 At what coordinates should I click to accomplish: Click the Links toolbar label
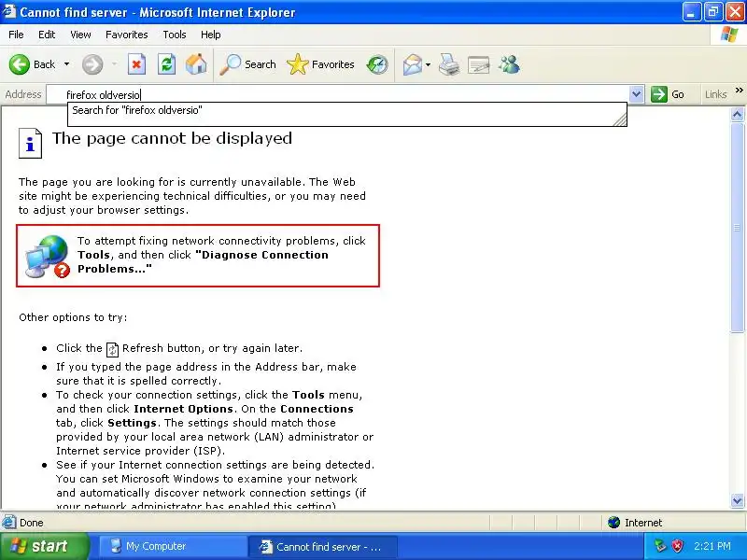tap(715, 94)
